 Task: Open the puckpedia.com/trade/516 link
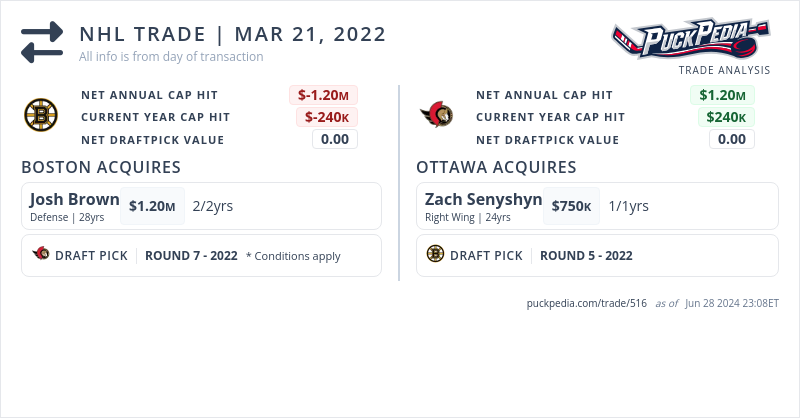586,303
